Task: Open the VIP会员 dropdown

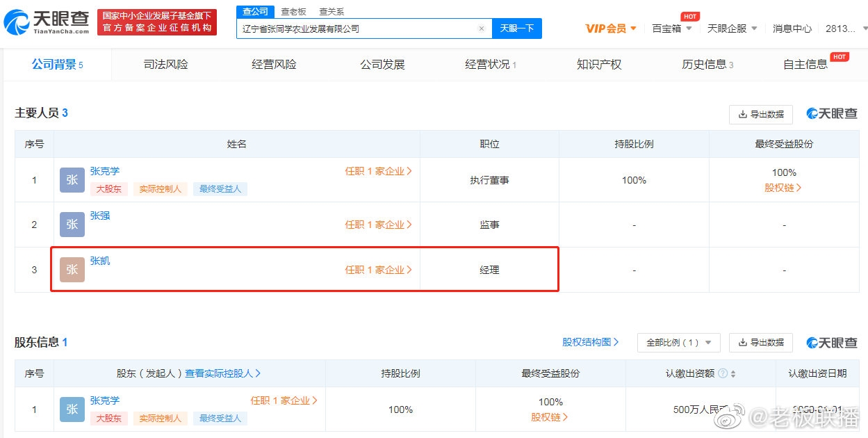Action: [611, 29]
